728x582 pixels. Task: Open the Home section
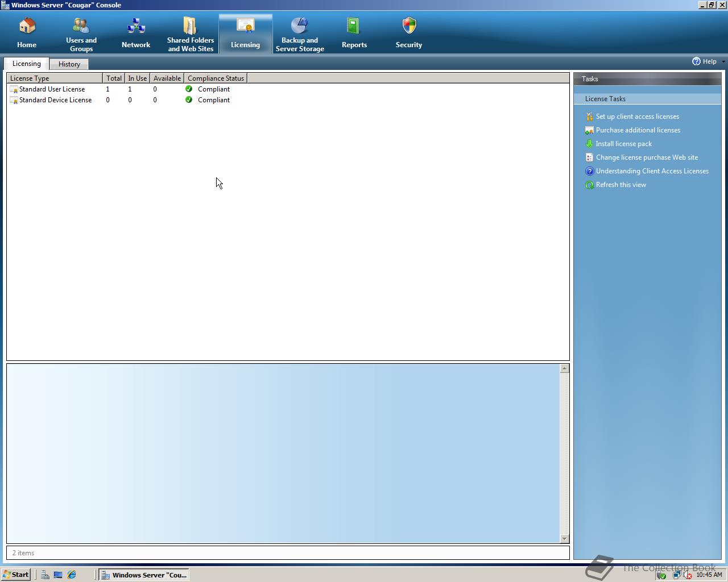tap(27, 34)
